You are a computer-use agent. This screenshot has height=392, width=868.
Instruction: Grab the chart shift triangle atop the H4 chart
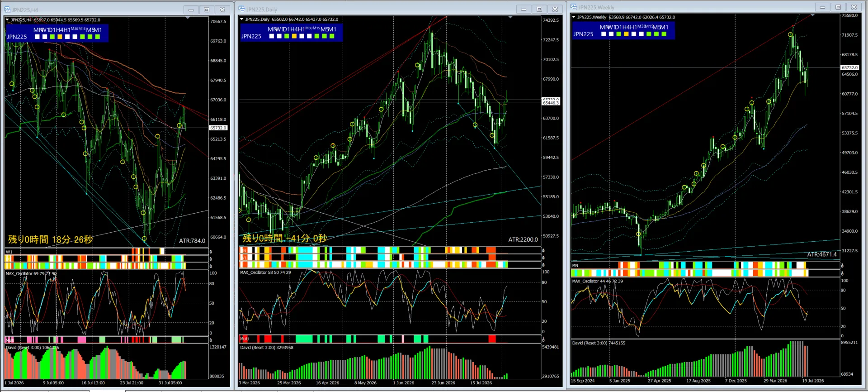188,18
